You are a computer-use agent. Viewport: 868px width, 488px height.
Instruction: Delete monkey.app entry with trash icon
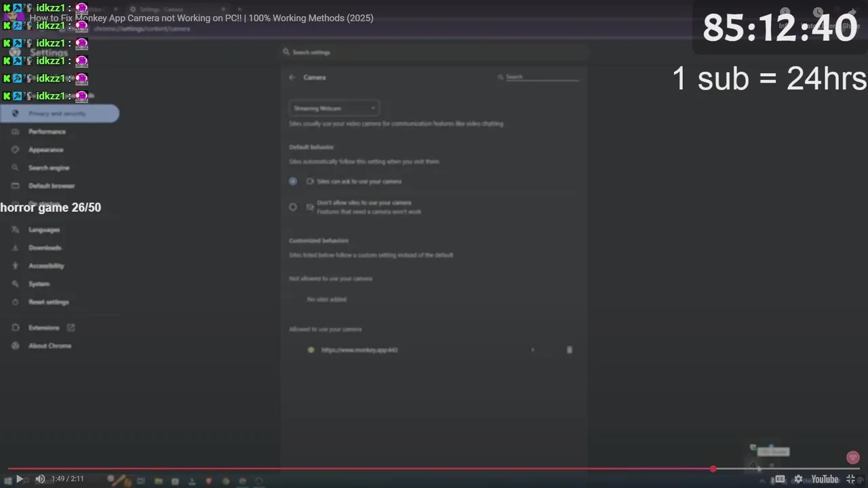tap(569, 350)
